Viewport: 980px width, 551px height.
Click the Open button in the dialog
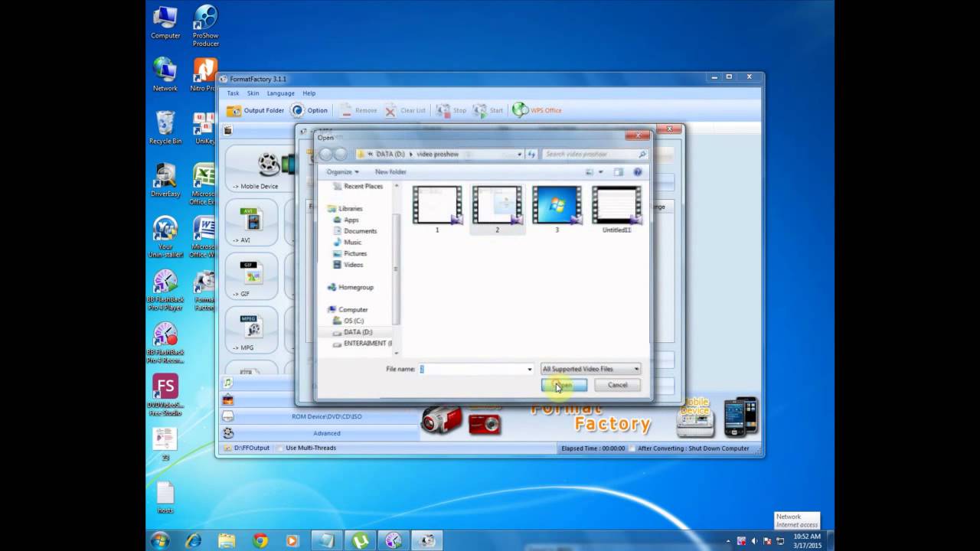click(564, 385)
